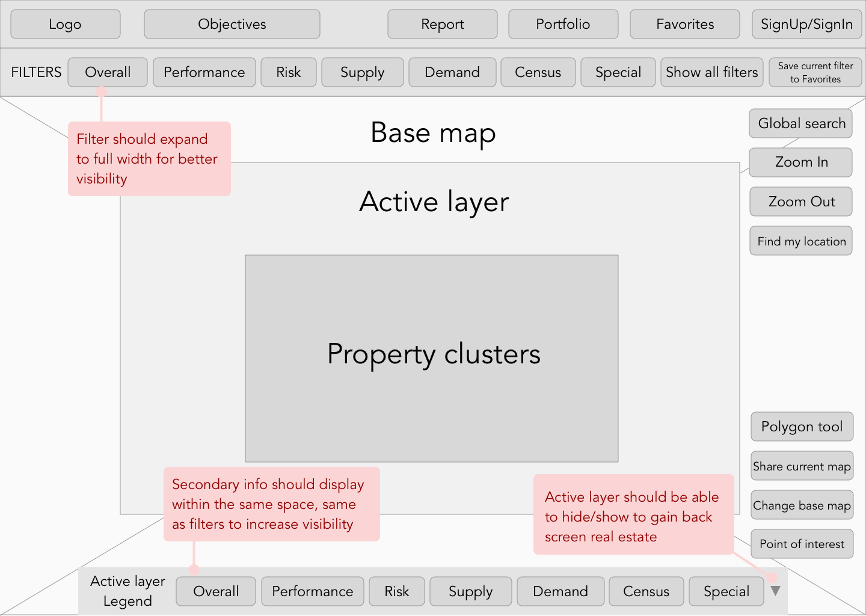Select the Demand filter in FILTERS bar
Screen dimensions: 866x616
coord(452,72)
